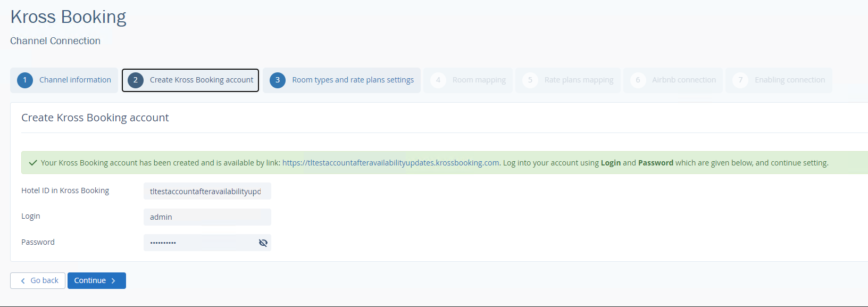Click the step 5 number circle
868x307 pixels.
(530, 80)
